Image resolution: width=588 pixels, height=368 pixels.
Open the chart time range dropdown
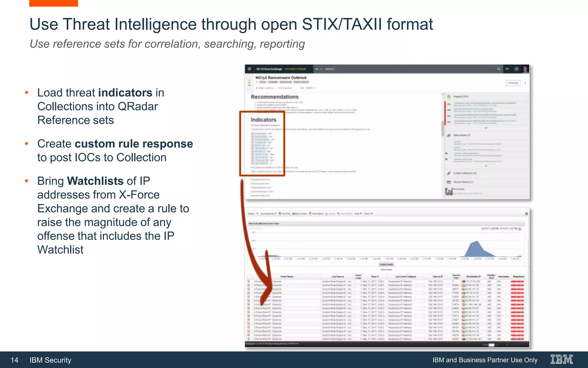pyautogui.click(x=520, y=229)
